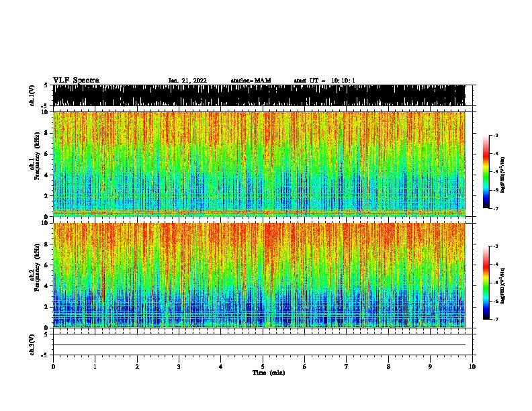Click inside the ch.1 spectrogram panel
The image size is (532, 411).
[x=259, y=164]
